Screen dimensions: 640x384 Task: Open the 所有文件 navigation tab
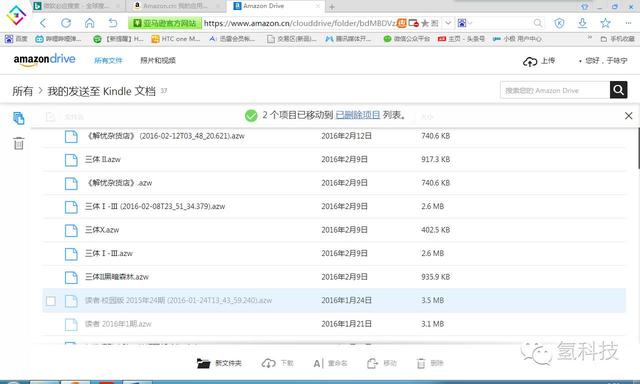[x=108, y=60]
